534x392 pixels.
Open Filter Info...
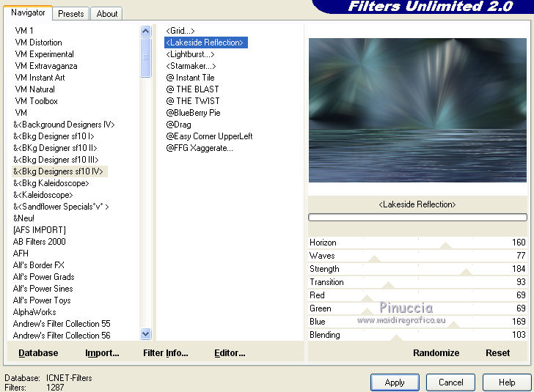coord(166,353)
